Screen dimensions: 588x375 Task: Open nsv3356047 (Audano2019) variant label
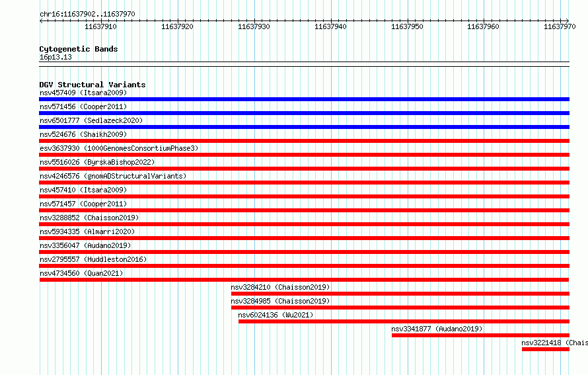85,245
